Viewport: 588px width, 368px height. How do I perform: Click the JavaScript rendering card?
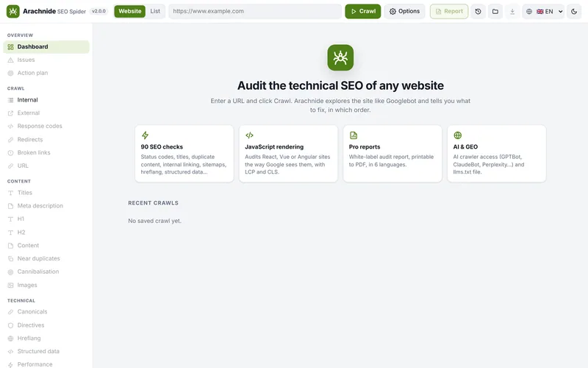288,154
